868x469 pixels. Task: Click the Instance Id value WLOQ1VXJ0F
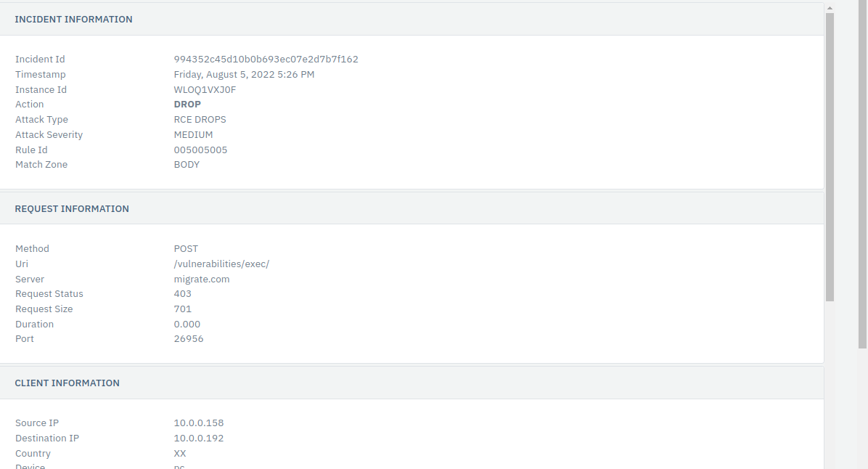205,90
